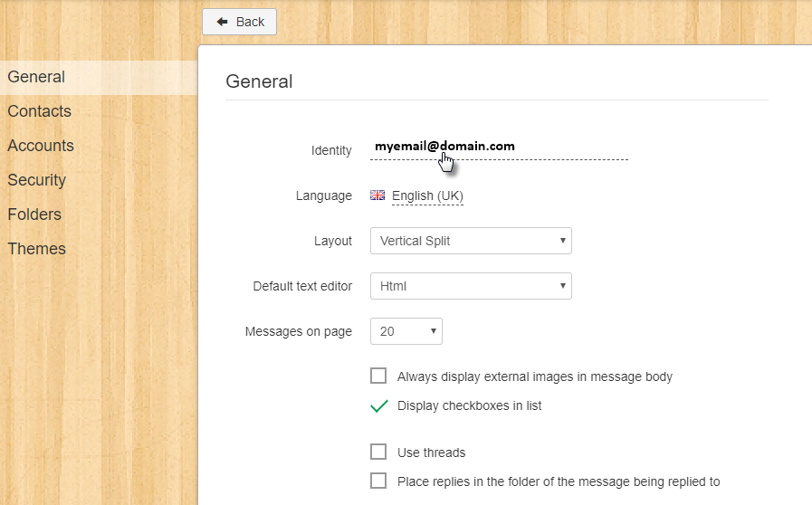Image resolution: width=812 pixels, height=505 pixels.
Task: Toggle the green Display checkboxes checkmark
Action: tap(379, 406)
